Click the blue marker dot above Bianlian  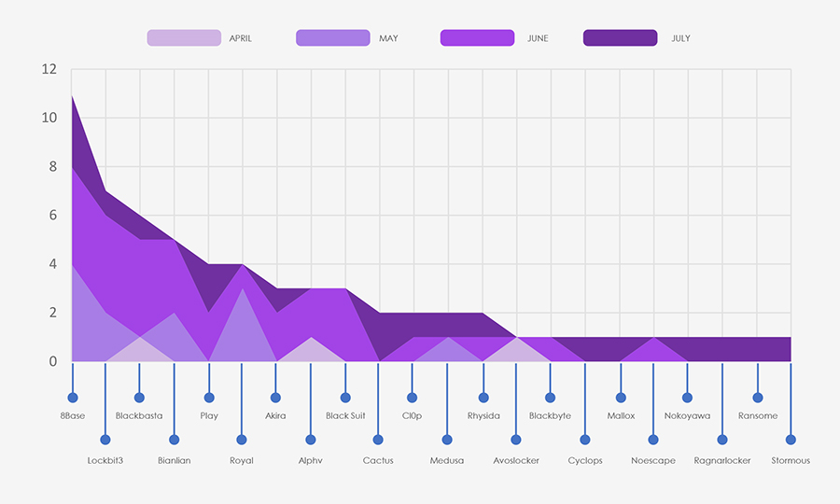click(x=175, y=440)
